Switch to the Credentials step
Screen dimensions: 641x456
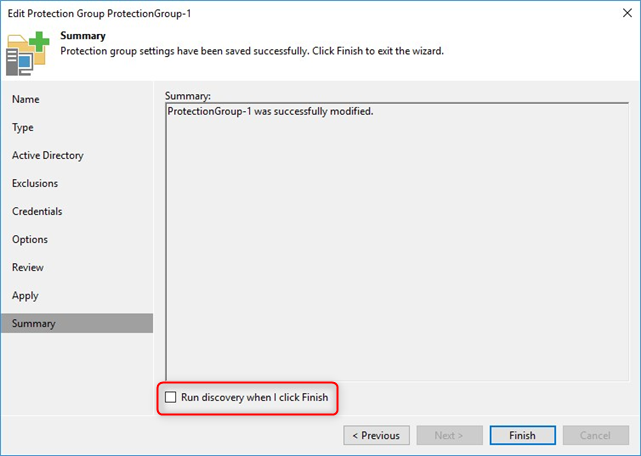click(37, 212)
